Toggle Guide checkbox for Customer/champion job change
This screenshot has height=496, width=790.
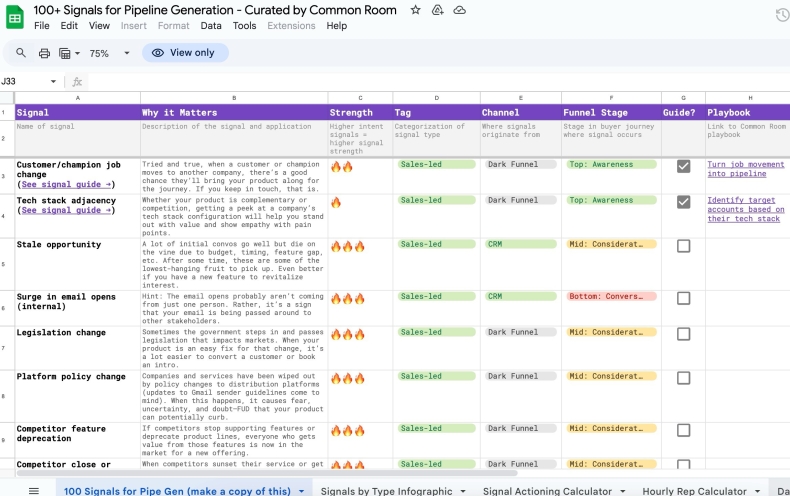[x=683, y=166]
